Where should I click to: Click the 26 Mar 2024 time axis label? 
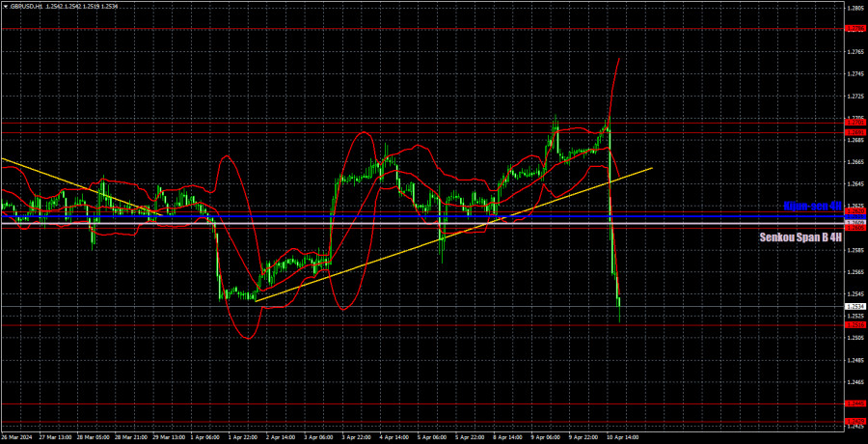point(14,437)
